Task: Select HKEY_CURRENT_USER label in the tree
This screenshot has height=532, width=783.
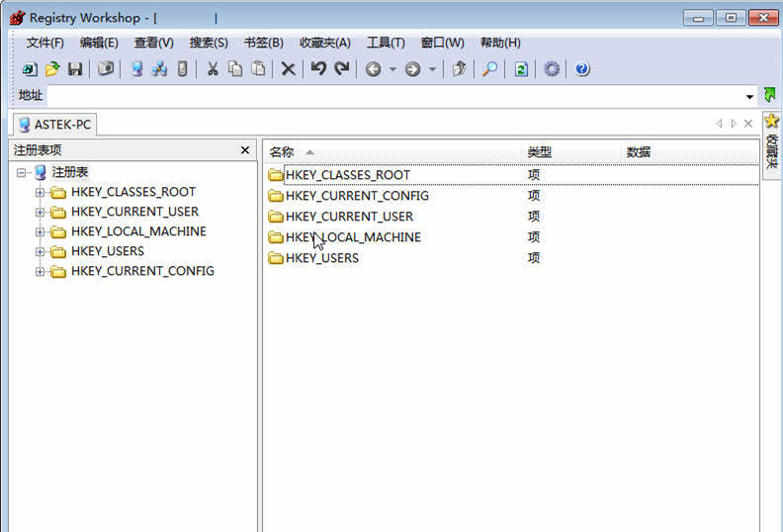Action: 134,212
